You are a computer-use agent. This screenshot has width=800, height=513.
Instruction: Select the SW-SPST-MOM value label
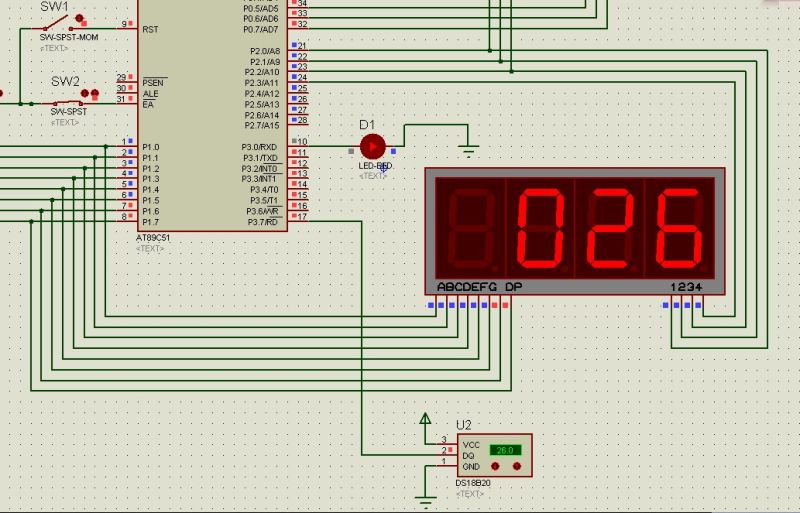coord(69,37)
